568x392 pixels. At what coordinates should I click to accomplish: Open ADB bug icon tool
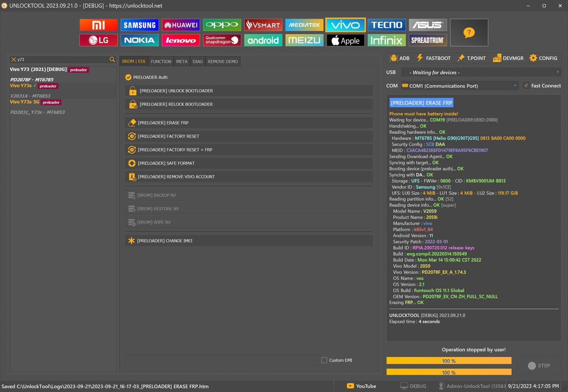394,58
